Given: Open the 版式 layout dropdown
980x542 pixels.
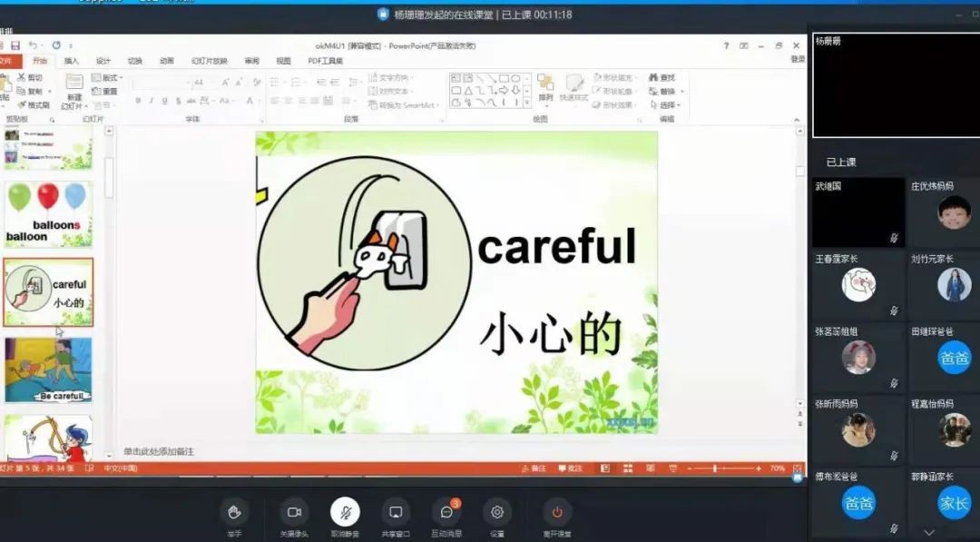Looking at the screenshot, I should pos(105,78).
